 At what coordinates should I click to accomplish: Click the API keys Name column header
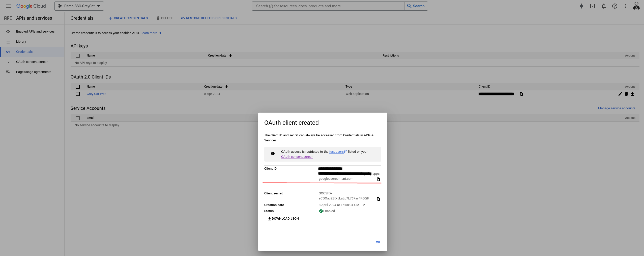91,56
